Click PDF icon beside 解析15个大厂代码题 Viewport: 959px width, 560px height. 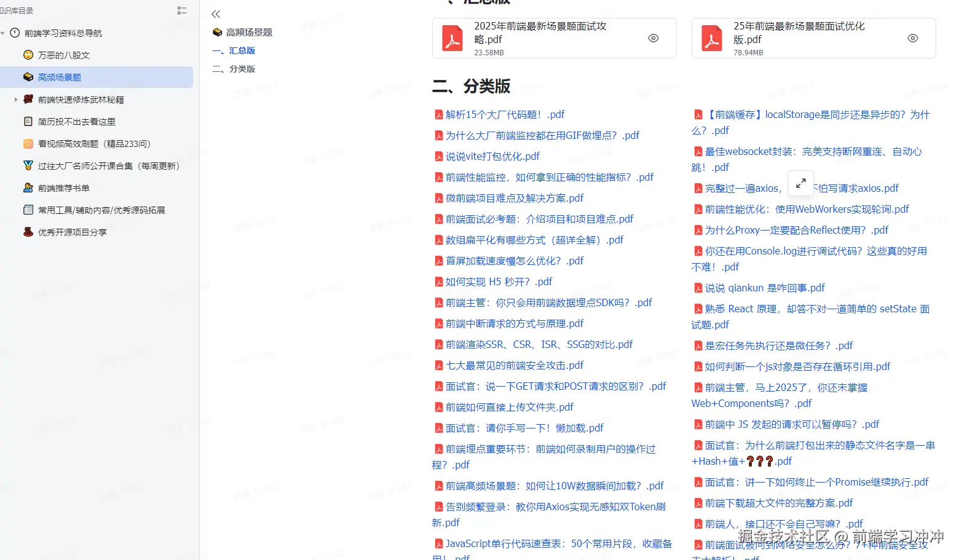[439, 114]
